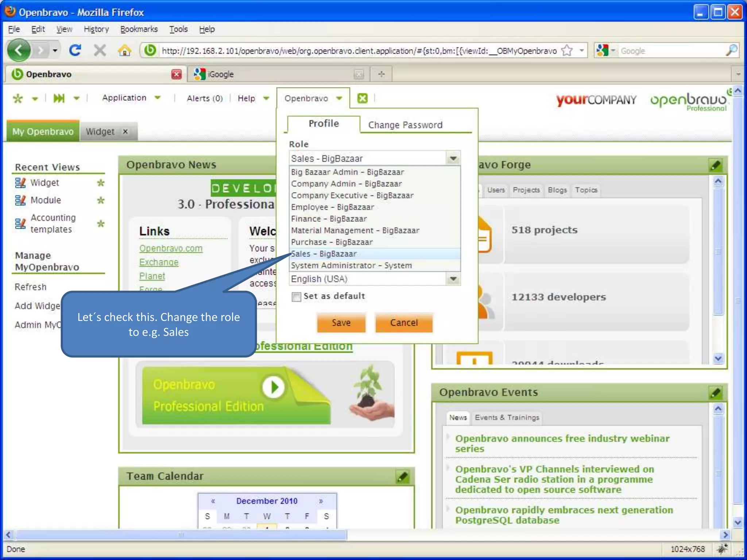The width and height of the screenshot is (747, 560).
Task: Close the Openbravo browser tab
Action: [177, 74]
